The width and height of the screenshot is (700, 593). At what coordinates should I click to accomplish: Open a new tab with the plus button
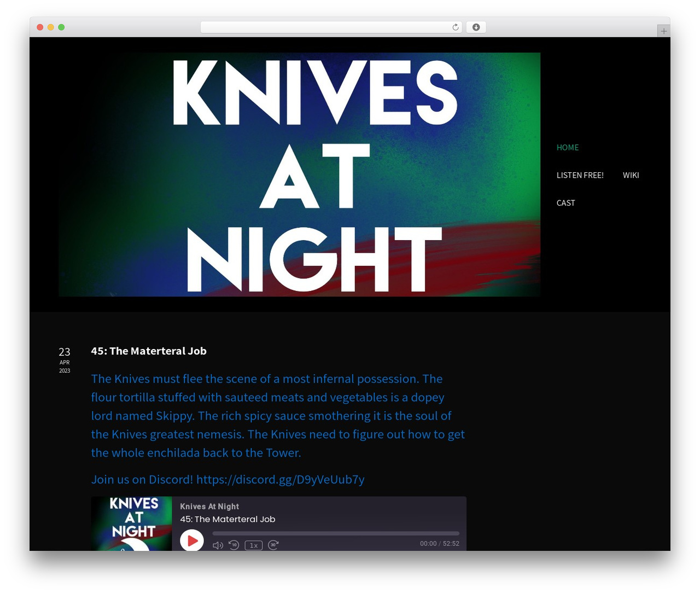663,31
